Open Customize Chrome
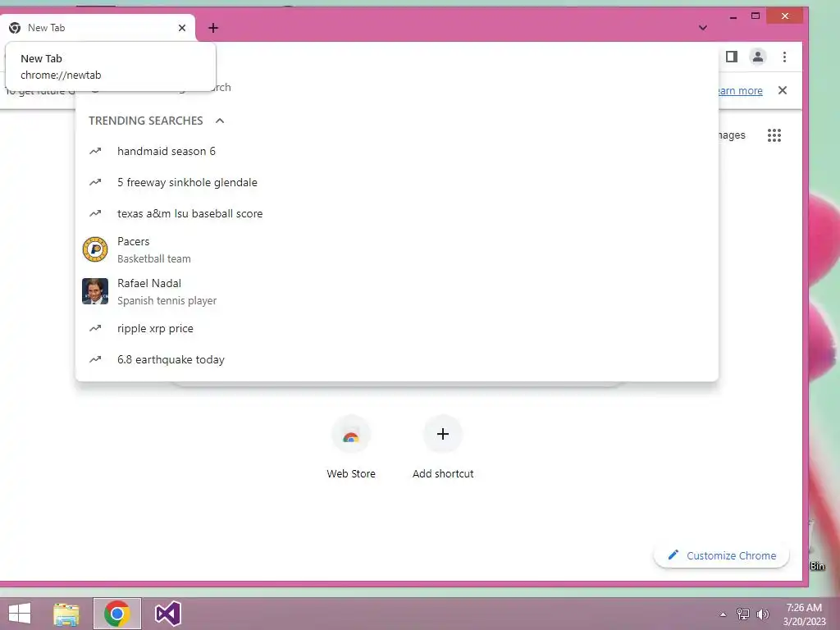 722,555
